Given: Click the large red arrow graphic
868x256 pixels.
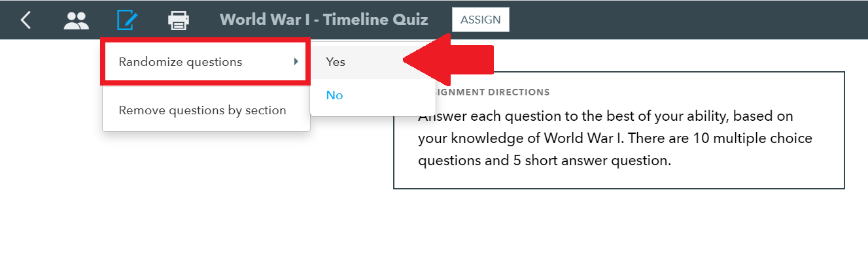Looking at the screenshot, I should (448, 62).
